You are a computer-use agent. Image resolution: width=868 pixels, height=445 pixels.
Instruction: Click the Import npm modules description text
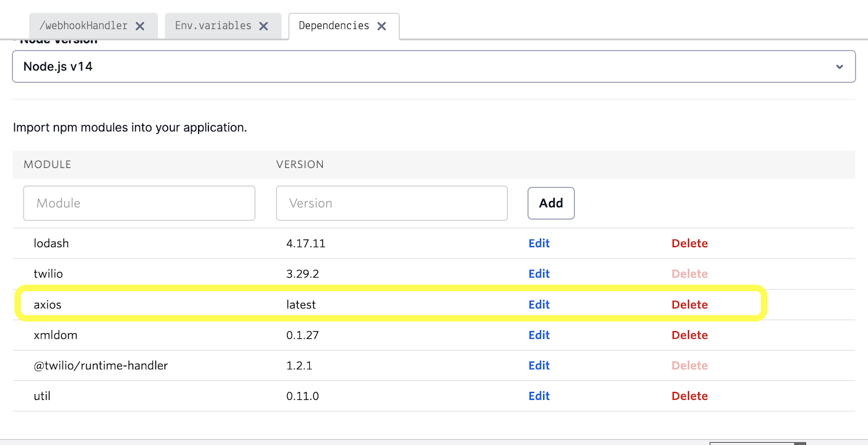130,127
